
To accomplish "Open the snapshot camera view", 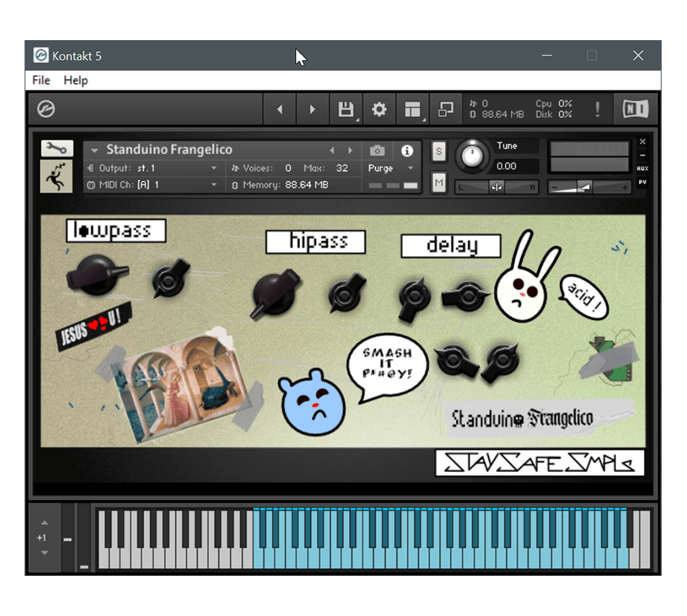I will click(377, 151).
